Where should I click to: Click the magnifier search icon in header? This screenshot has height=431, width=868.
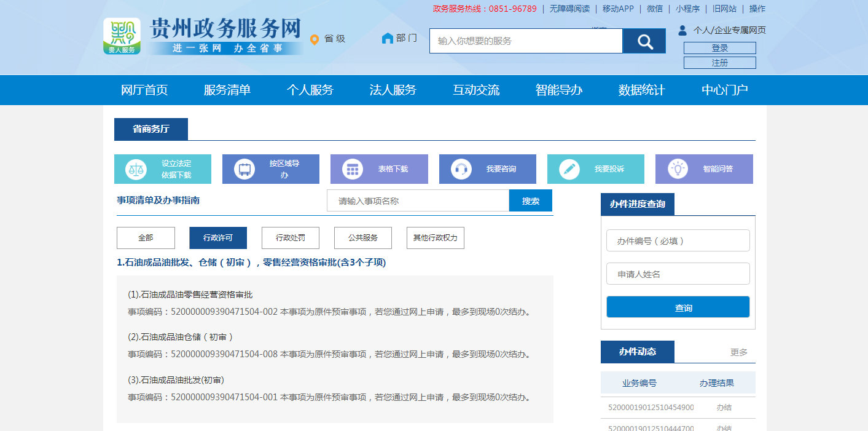644,41
